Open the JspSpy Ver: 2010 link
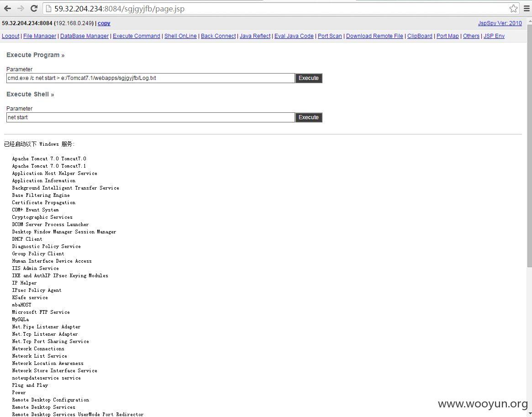This screenshot has width=532, height=417. tap(500, 23)
